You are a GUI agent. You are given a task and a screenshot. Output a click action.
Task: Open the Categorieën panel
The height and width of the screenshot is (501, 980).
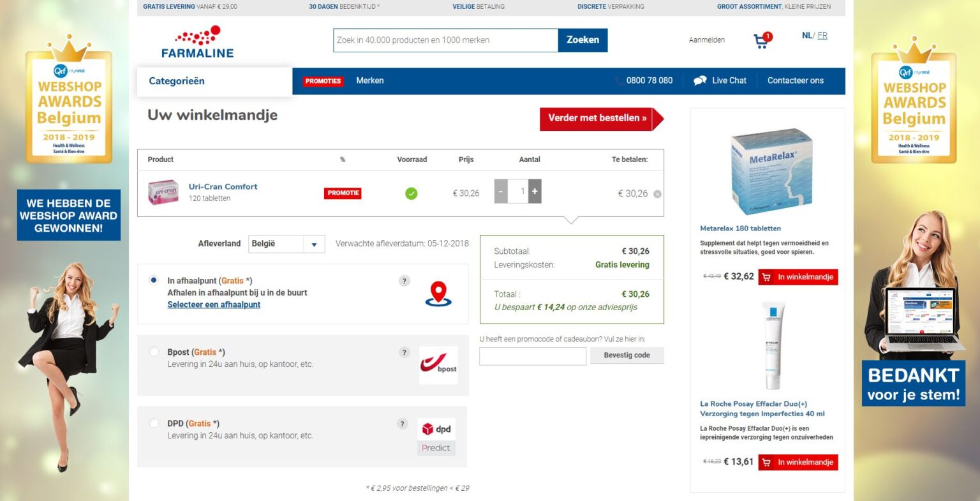click(176, 80)
